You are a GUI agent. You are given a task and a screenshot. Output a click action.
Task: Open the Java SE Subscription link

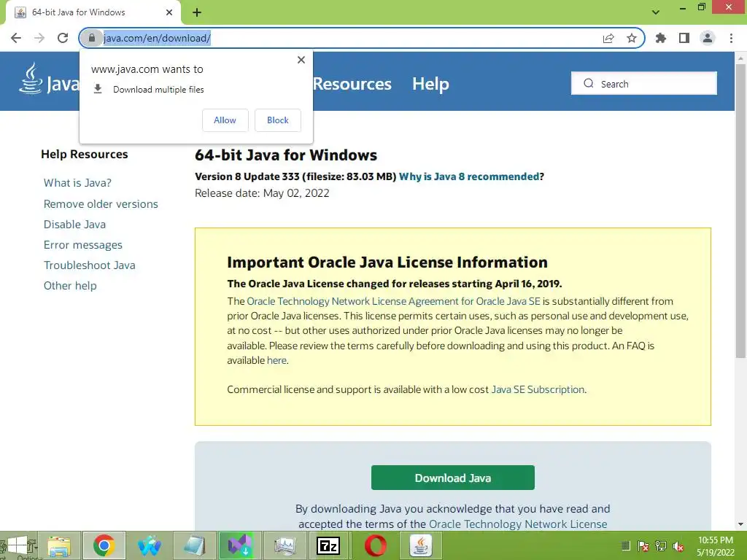tap(538, 389)
